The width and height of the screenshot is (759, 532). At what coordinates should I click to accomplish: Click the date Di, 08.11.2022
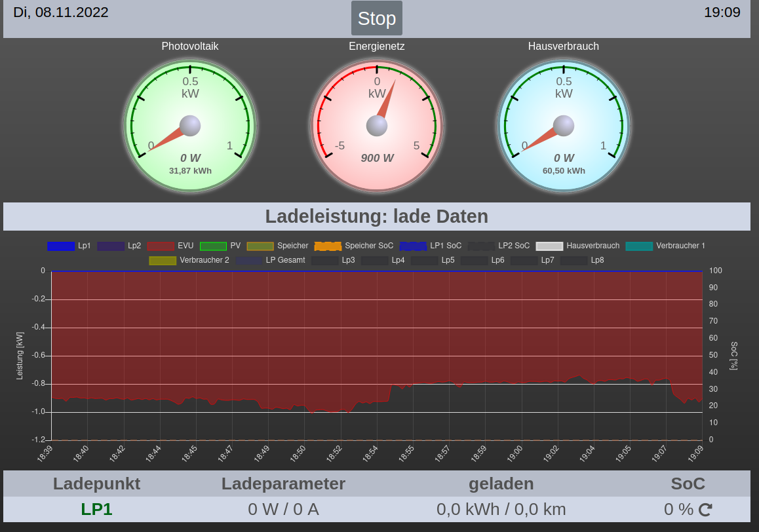coord(61,12)
